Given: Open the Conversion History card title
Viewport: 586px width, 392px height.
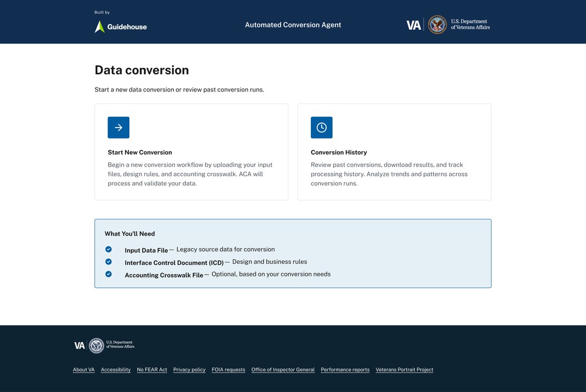Looking at the screenshot, I should pyautogui.click(x=339, y=153).
